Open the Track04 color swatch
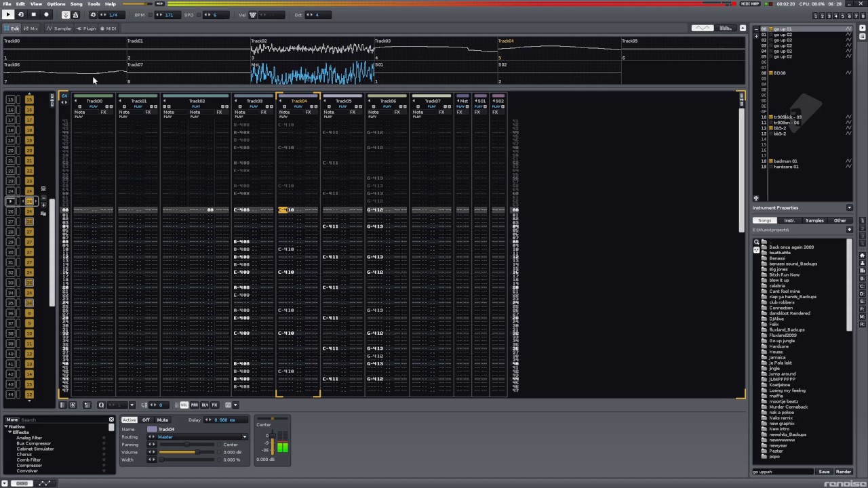Viewport: 868px width, 488px height. tap(152, 429)
